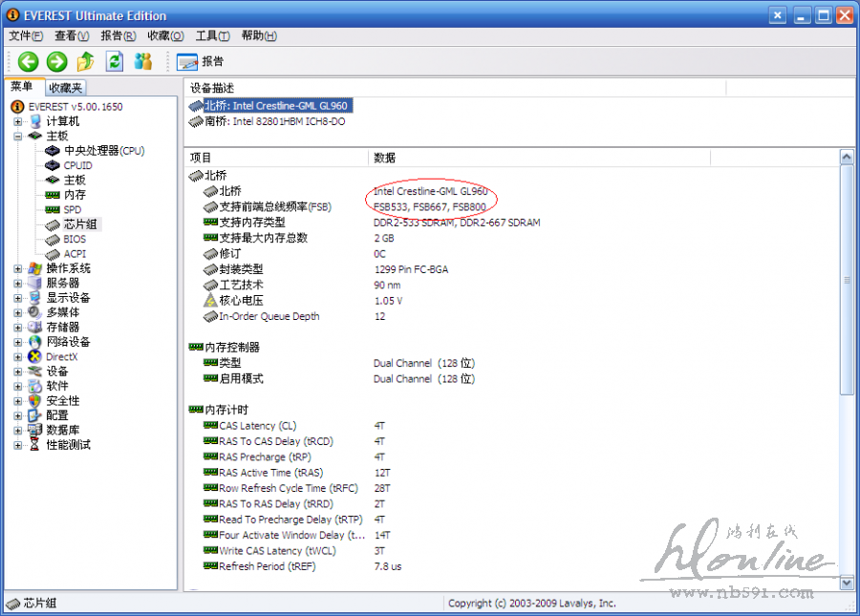The width and height of the screenshot is (860, 616).
Task: Expand the 网络设备 tree node
Action: tap(18, 342)
